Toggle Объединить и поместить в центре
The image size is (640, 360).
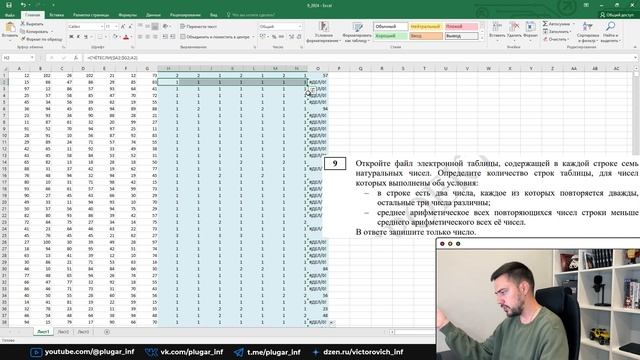(x=216, y=37)
